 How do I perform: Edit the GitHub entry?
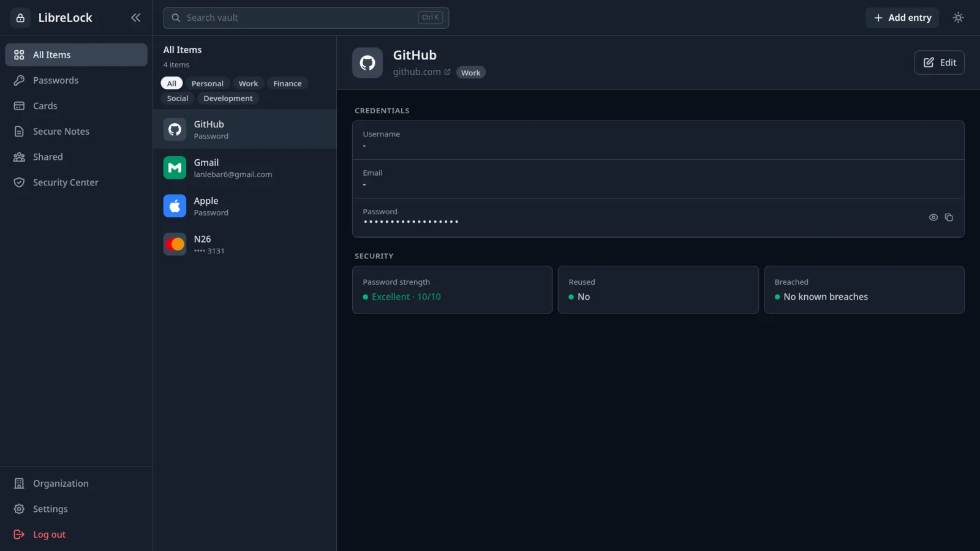pos(939,62)
